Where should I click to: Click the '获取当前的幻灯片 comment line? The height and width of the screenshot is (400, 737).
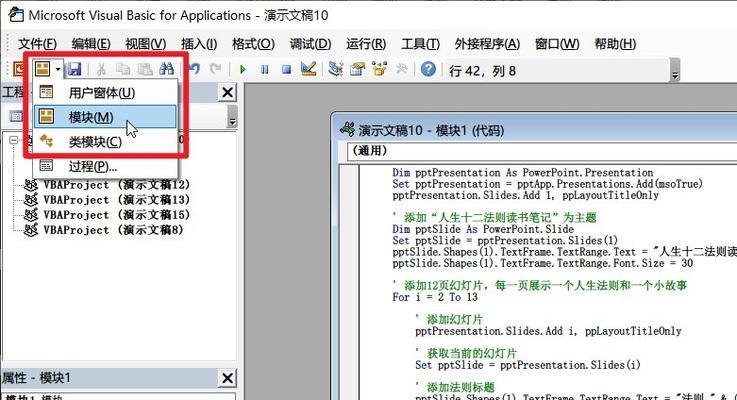pos(466,353)
